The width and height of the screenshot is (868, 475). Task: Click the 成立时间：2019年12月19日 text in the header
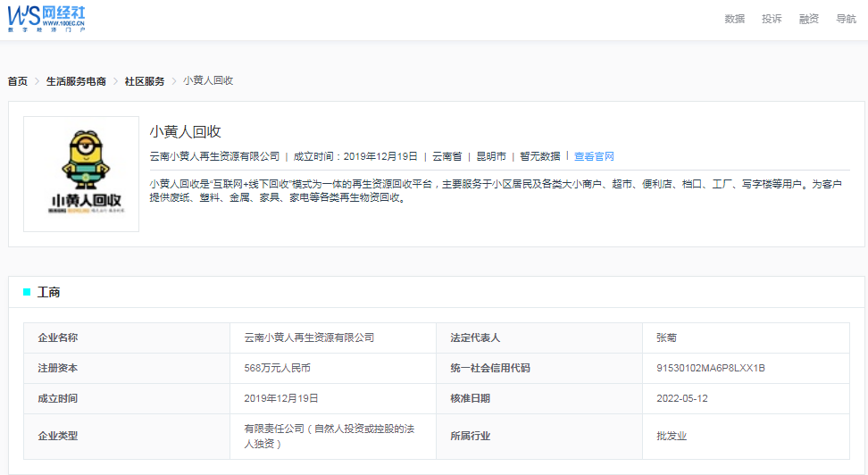(355, 156)
